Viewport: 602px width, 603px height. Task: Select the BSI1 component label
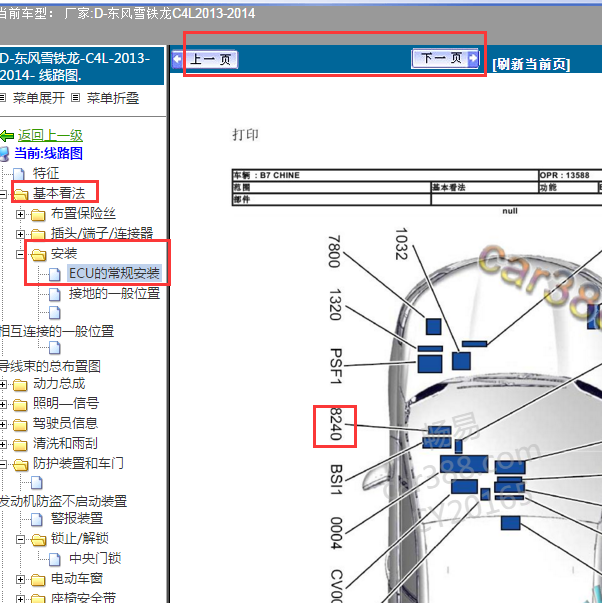click(336, 479)
